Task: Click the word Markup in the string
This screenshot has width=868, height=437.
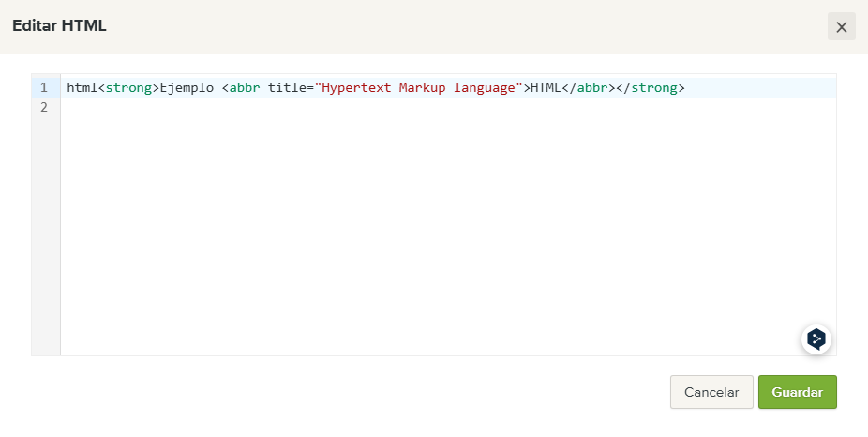Action: [423, 87]
